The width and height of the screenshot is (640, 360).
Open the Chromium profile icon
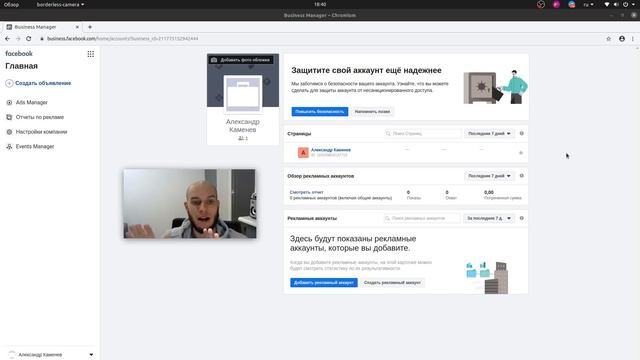622,39
